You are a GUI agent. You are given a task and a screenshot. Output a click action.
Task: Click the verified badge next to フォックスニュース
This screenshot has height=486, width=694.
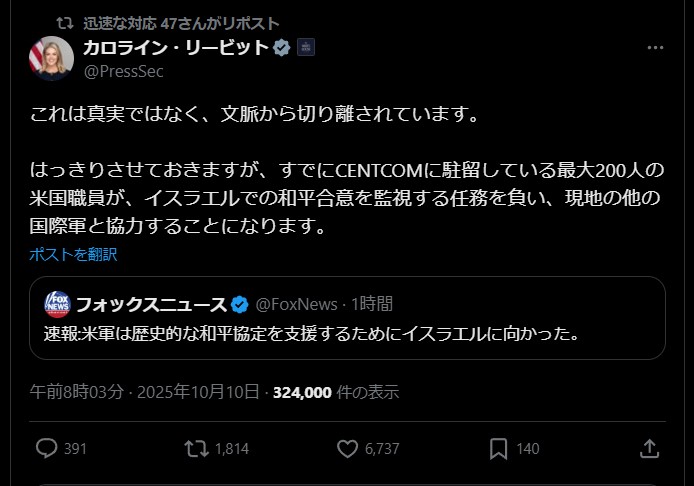click(x=240, y=303)
